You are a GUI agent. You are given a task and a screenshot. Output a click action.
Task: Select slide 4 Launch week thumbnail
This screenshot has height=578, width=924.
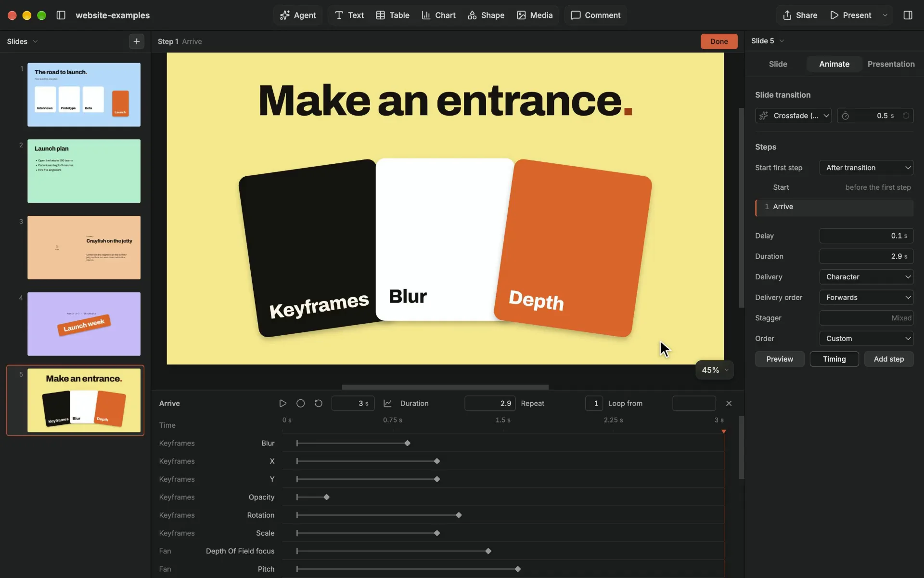pyautogui.click(x=84, y=324)
